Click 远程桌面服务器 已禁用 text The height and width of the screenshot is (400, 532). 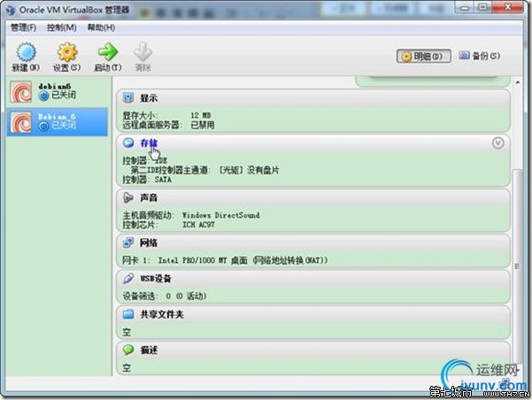point(168,125)
